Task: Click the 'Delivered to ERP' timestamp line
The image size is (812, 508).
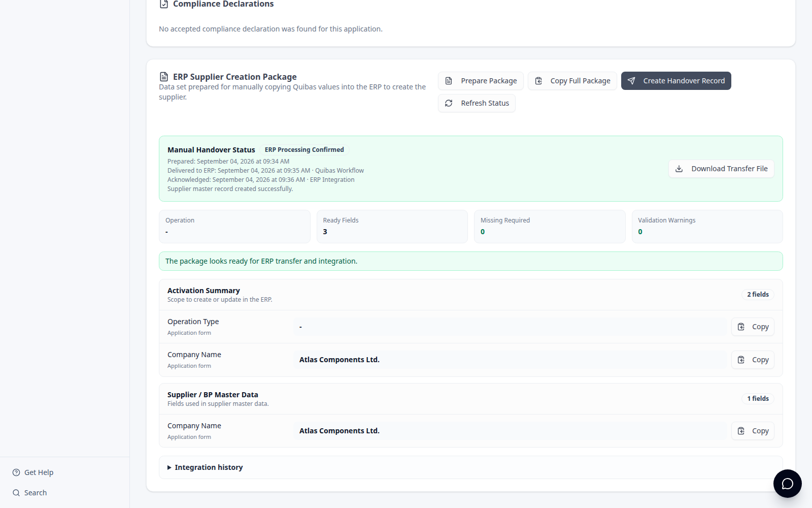Action: point(265,171)
